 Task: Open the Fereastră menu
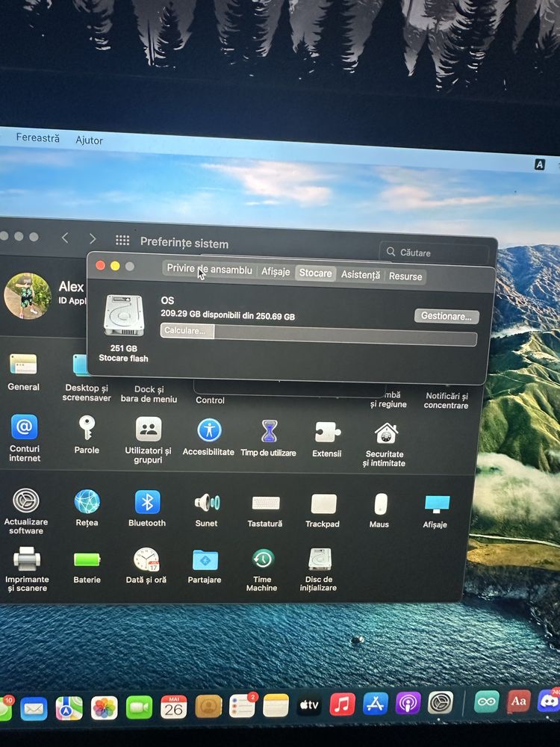point(37,137)
